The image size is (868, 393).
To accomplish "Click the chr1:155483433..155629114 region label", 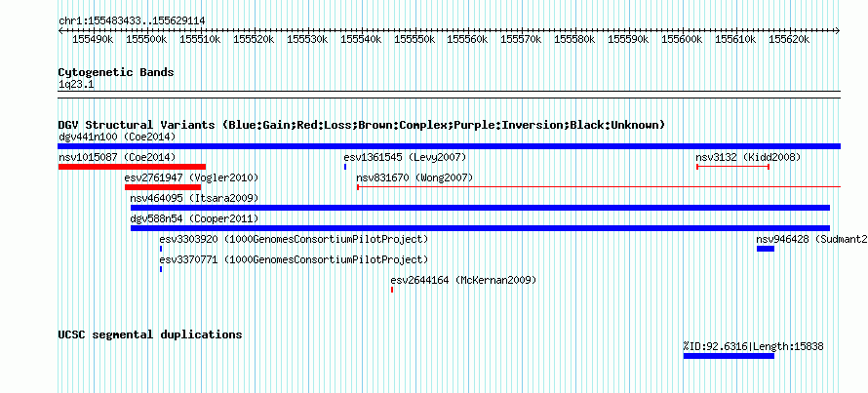I will point(132,21).
